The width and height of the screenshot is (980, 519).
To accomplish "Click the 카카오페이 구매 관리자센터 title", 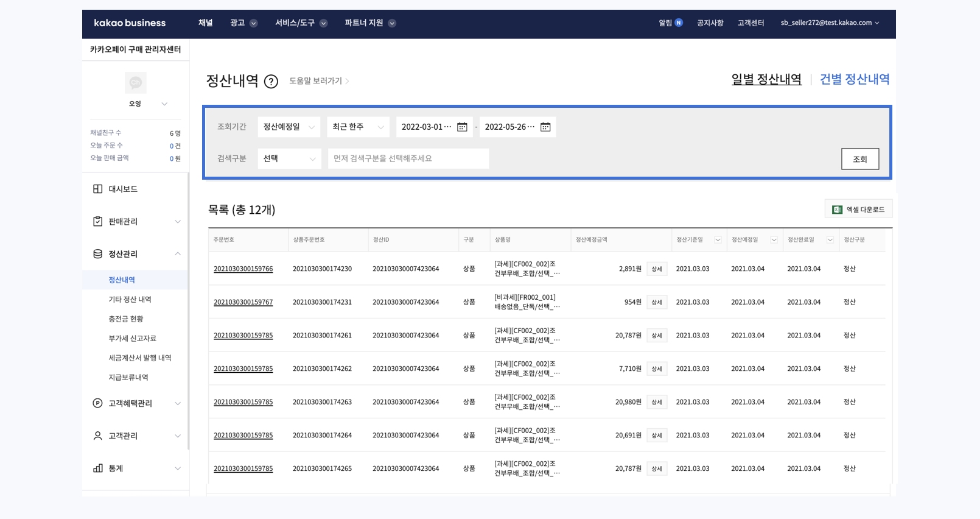I will (135, 49).
